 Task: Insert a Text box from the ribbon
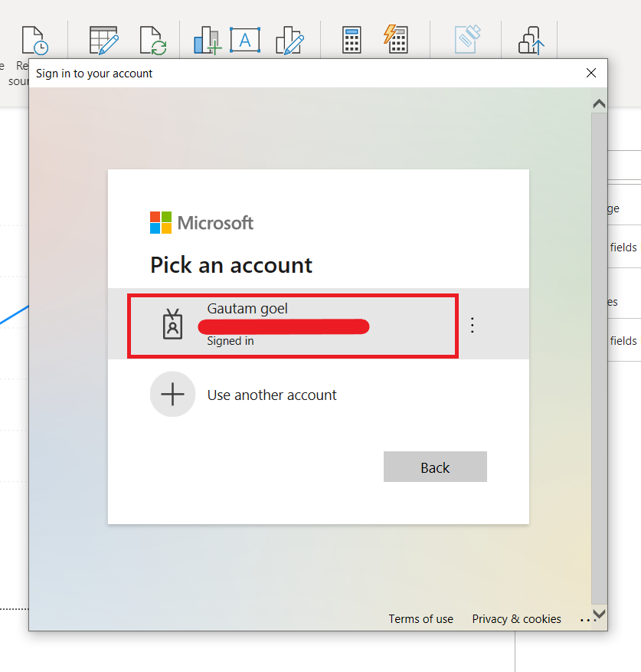(244, 41)
